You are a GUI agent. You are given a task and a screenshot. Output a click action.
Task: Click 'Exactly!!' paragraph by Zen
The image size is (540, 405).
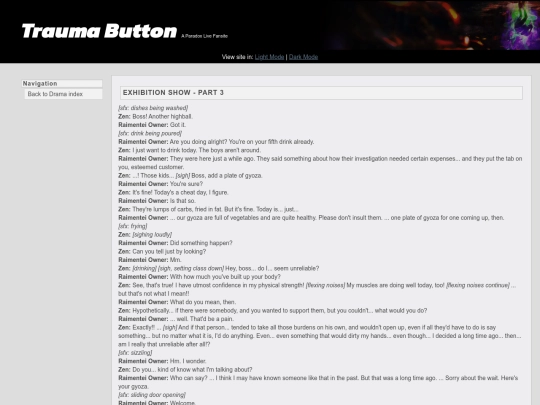click(x=320, y=336)
